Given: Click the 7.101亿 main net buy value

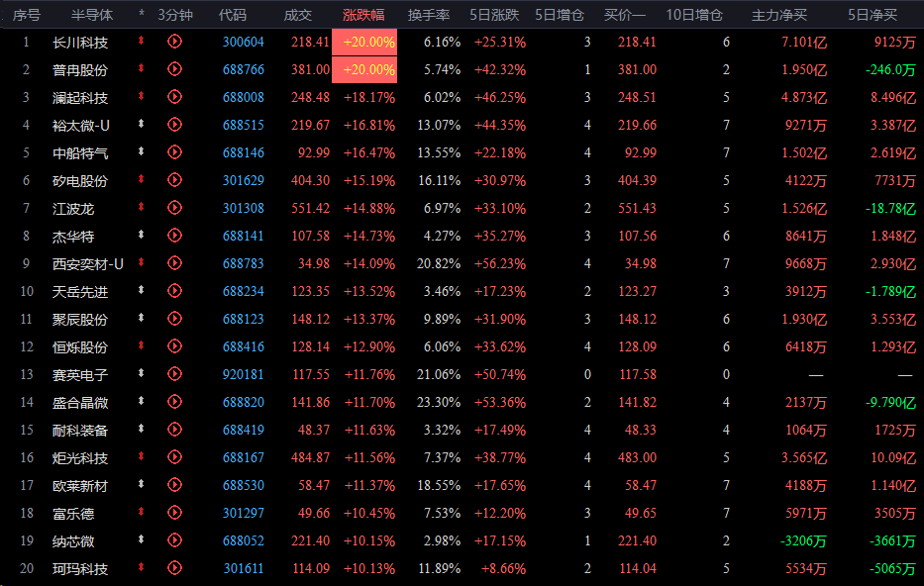Looking at the screenshot, I should (x=804, y=42).
